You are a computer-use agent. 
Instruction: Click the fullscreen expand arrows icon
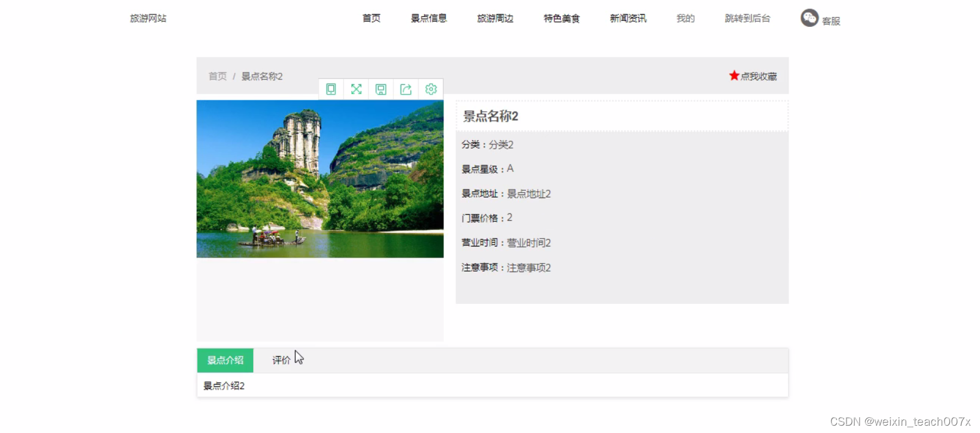356,89
